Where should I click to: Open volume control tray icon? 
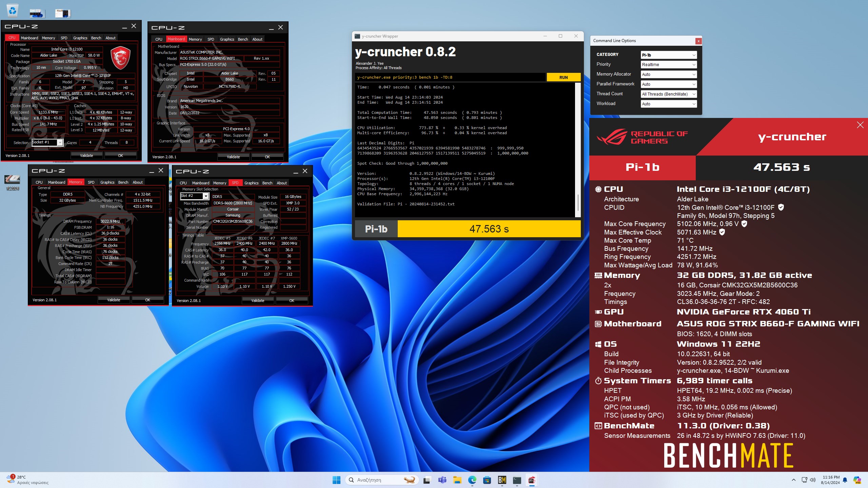click(813, 480)
